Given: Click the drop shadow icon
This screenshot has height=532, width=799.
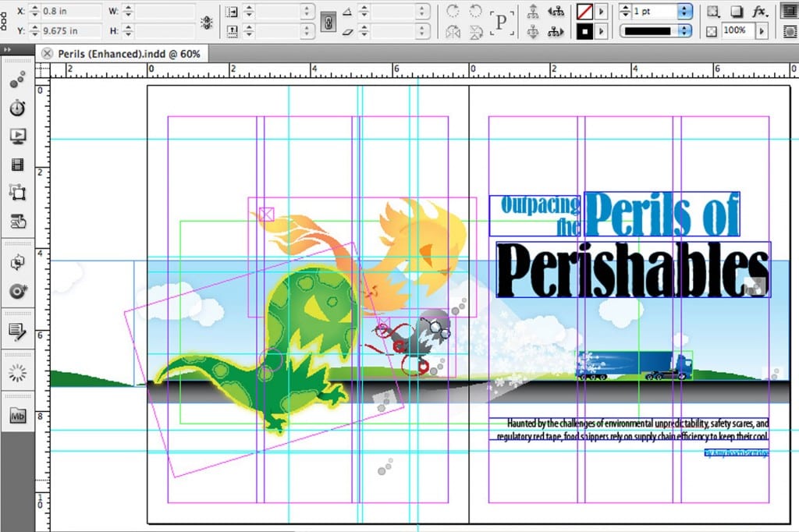Looking at the screenshot, I should click(736, 12).
